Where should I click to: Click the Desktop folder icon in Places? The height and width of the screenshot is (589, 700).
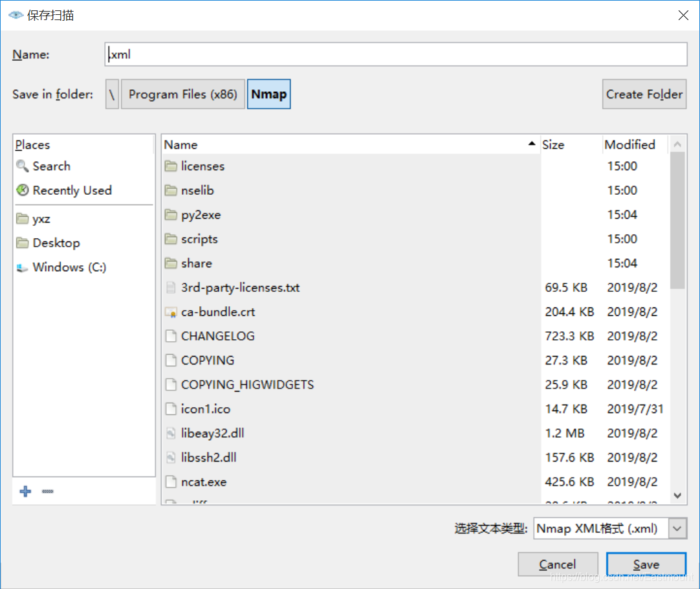coord(23,243)
